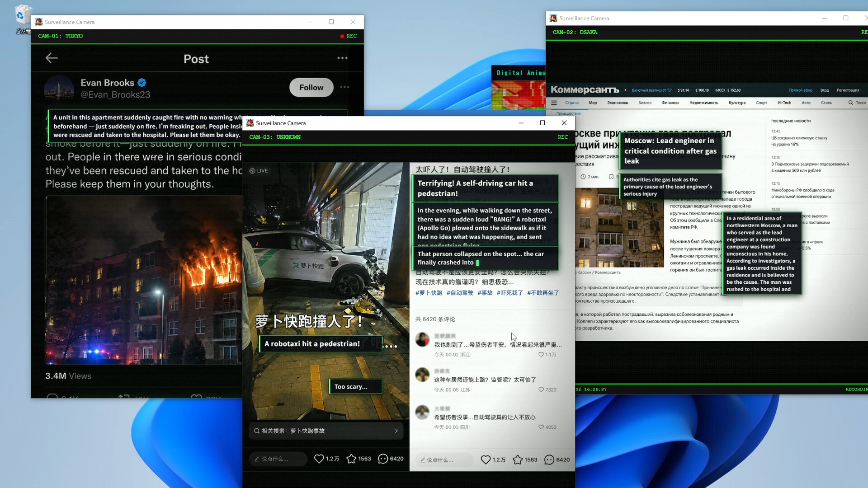Click the second commenter's avatar
This screenshot has width=868, height=488.
pos(422,375)
